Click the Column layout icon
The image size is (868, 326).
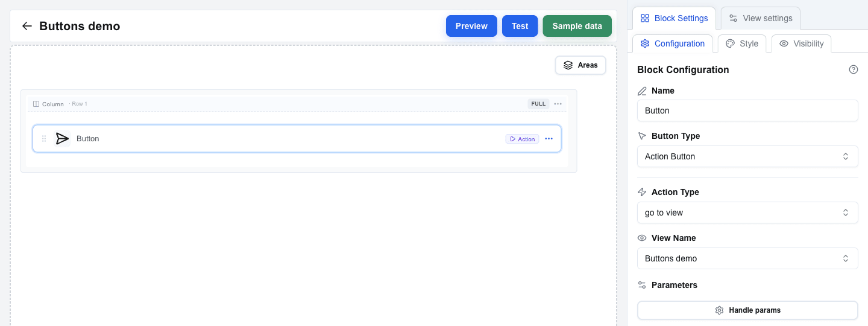(x=36, y=104)
